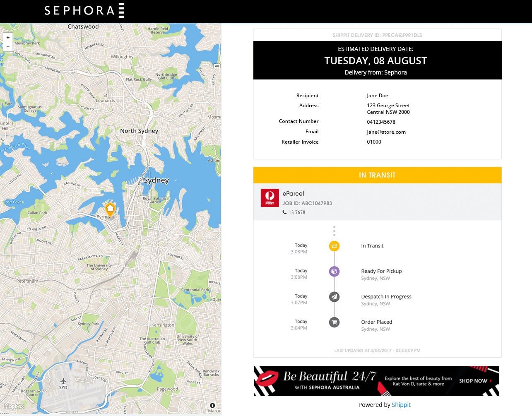Expand earlier tracking events via three dots
This screenshot has height=416, width=532.
(x=334, y=231)
